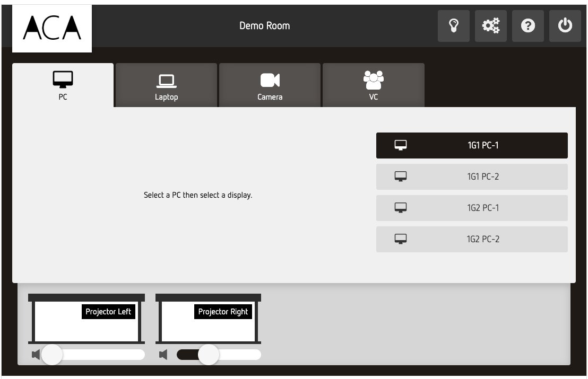Deselect the highlighted 1G1 PC-1 source
The height and width of the screenshot is (379, 588).
coord(472,145)
